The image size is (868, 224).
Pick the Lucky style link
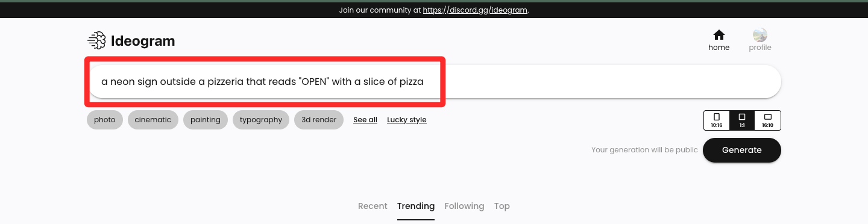(407, 120)
